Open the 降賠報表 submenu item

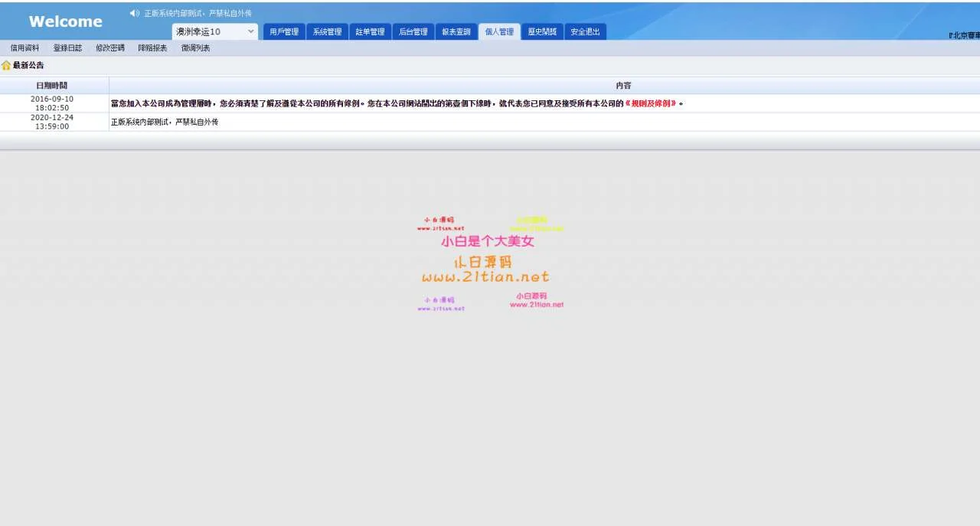pos(152,48)
